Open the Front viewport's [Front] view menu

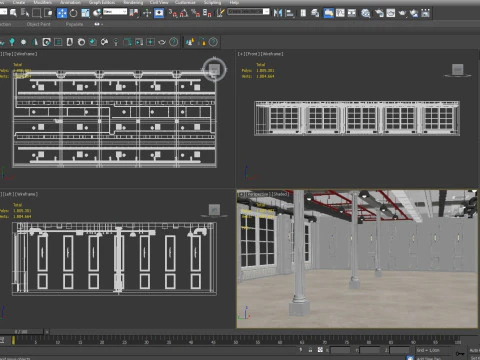252,54
